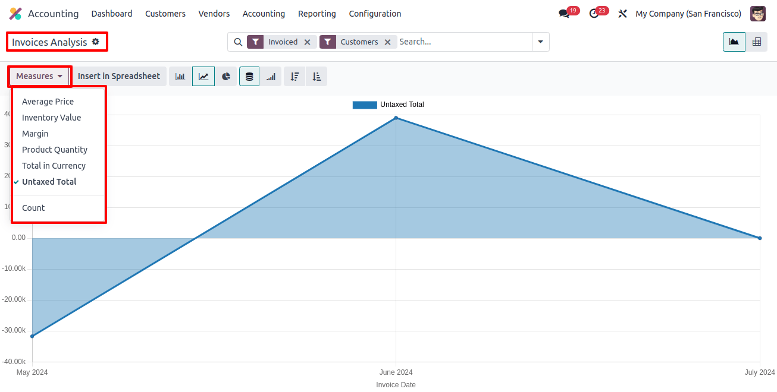Switch to pivot table view
This screenshot has height=392, width=777.
click(x=756, y=42)
